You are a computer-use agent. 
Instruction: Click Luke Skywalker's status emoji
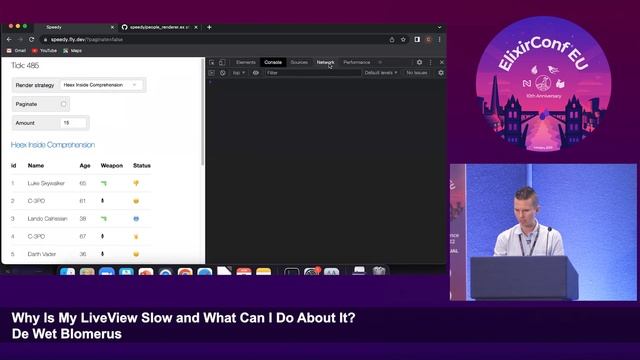tap(136, 183)
